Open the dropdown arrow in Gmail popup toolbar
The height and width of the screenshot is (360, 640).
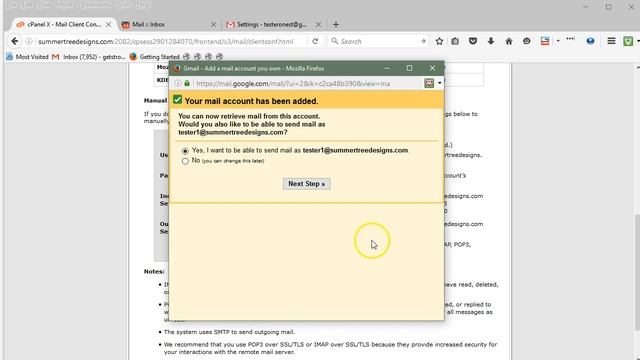pos(440,83)
